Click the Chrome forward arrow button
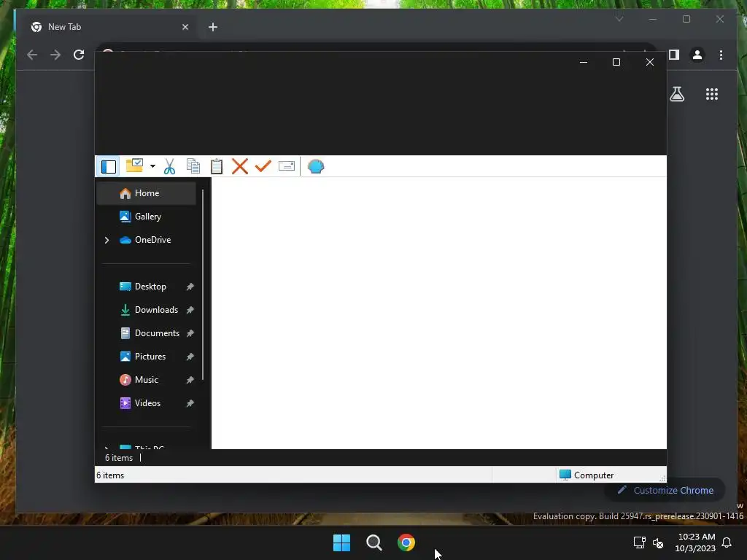 click(x=55, y=55)
